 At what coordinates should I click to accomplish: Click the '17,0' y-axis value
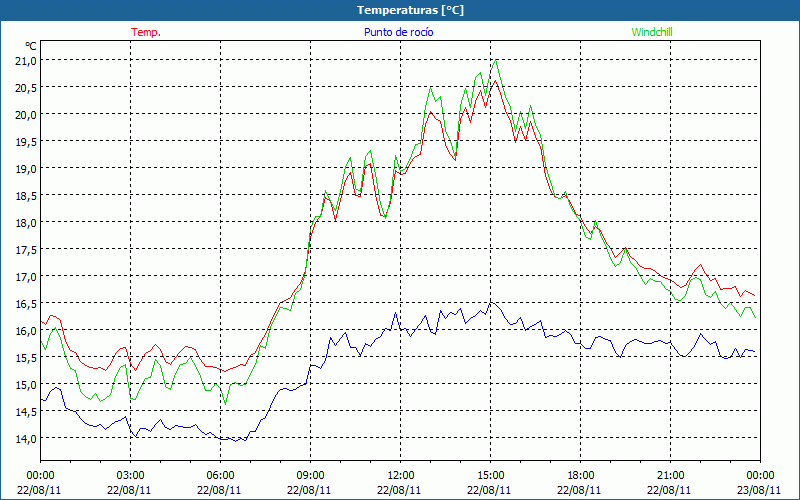click(x=26, y=277)
